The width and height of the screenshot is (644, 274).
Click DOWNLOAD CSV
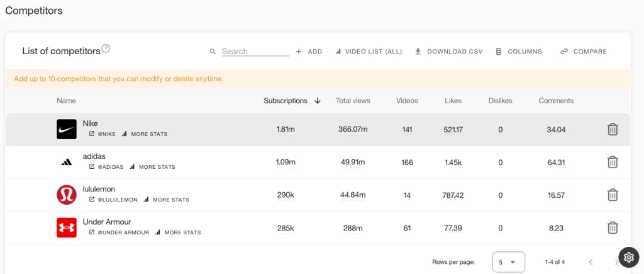pyautogui.click(x=449, y=52)
